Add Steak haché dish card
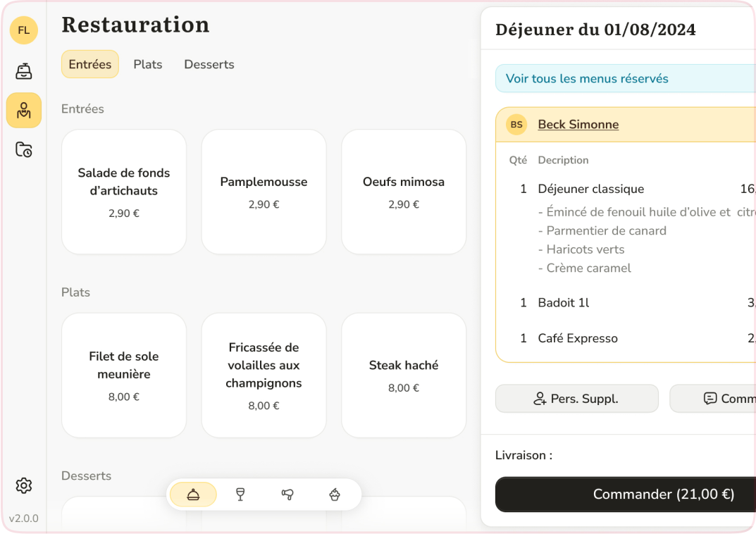Screen dimensions: 756x534 point(404,375)
